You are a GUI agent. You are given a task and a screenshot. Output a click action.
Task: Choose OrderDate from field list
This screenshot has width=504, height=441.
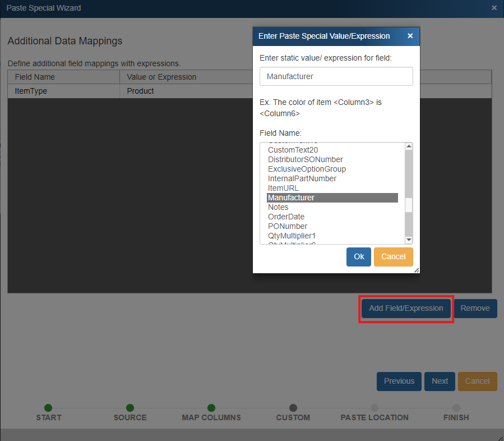(286, 217)
